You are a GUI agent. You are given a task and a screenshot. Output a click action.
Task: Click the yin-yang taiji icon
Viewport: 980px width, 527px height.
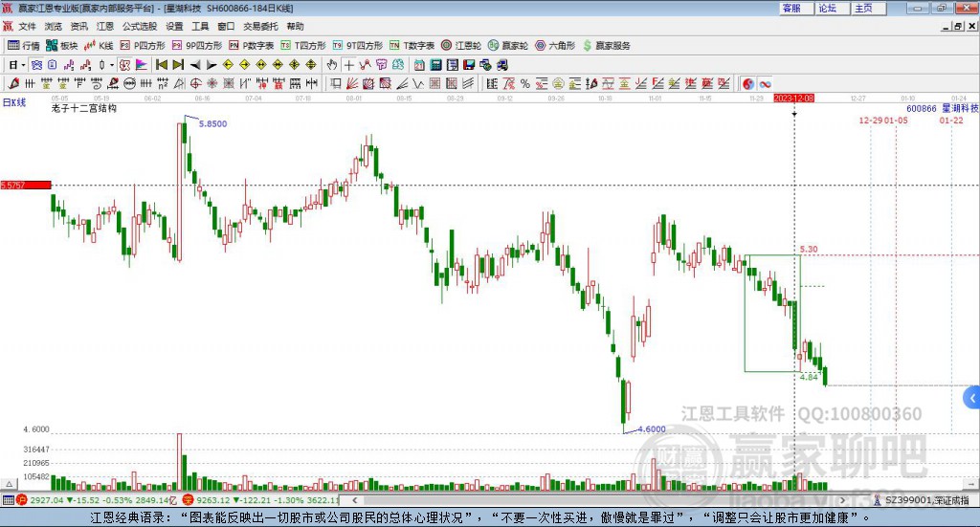click(748, 84)
